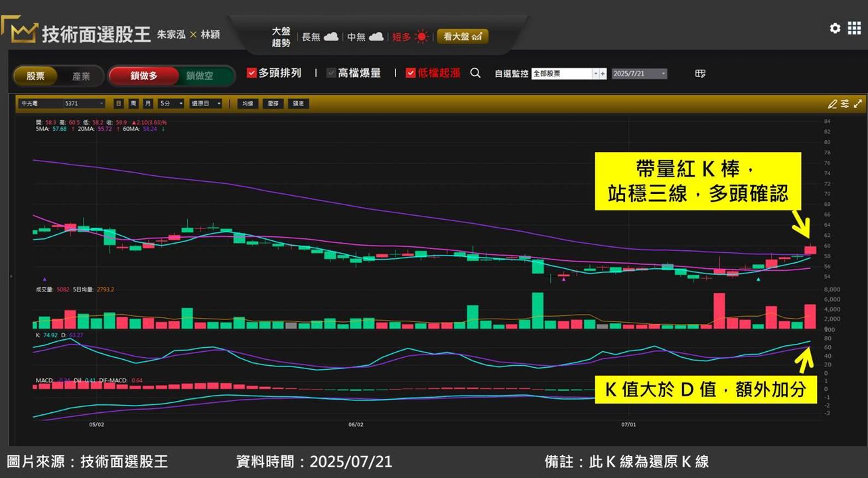Click the 看大盤 market view button

(x=463, y=37)
